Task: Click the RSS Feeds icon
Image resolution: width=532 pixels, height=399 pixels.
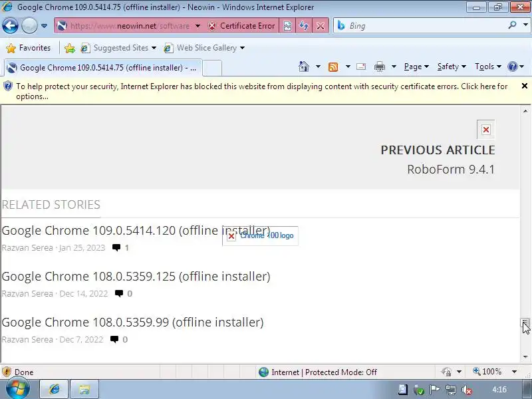Action: pos(333,67)
